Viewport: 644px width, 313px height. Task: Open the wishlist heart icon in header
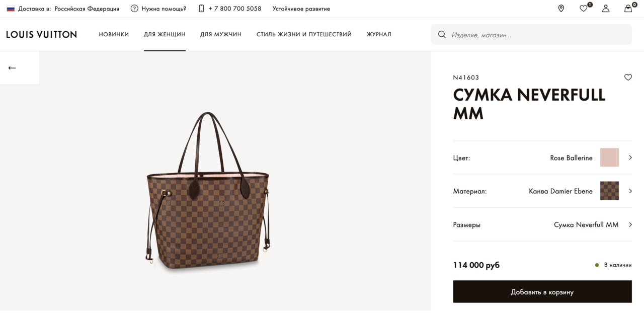coord(583,9)
